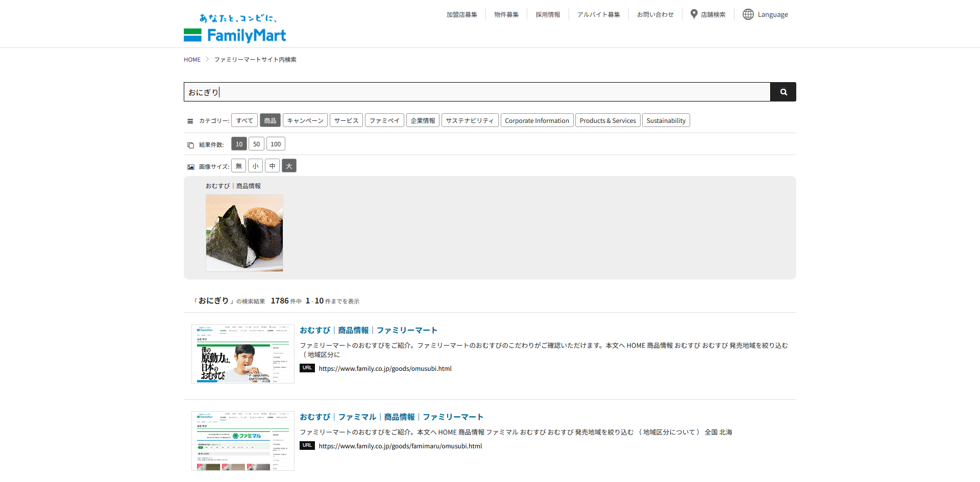Select the ファミペイ category filter
The image size is (980, 482).
384,120
